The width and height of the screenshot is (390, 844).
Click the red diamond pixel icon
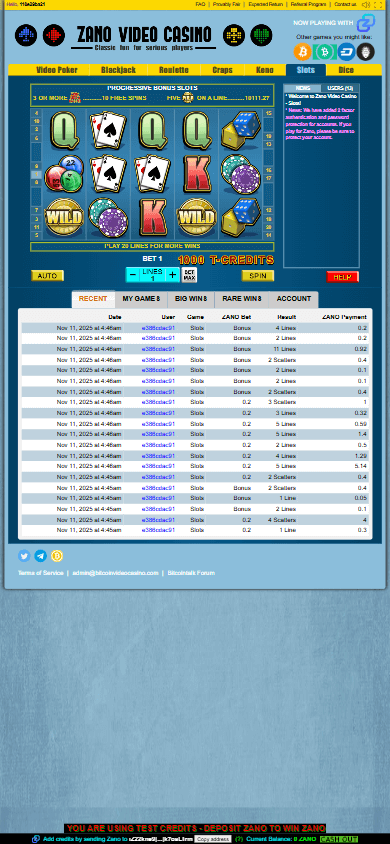coord(54,36)
